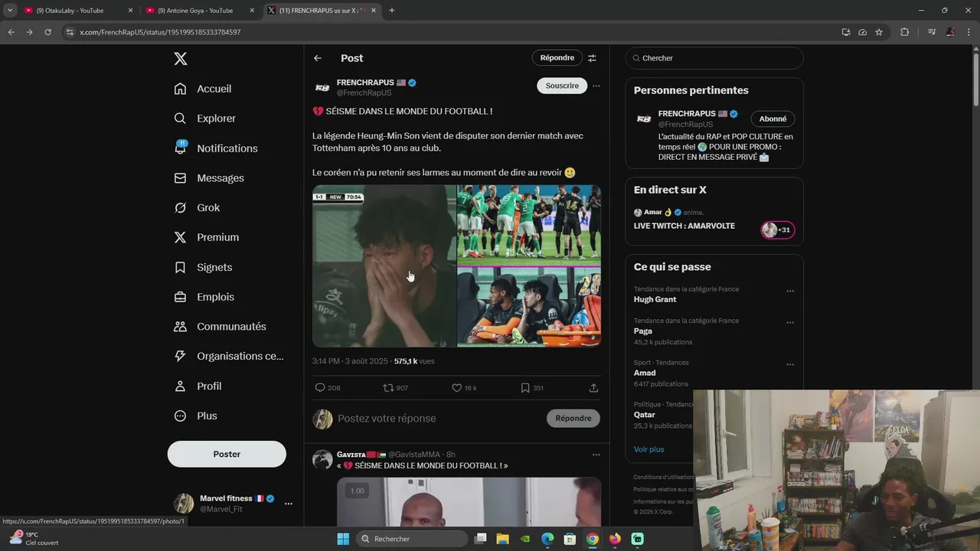This screenshot has height=551, width=980.
Task: Click the Poster button
Action: click(227, 454)
